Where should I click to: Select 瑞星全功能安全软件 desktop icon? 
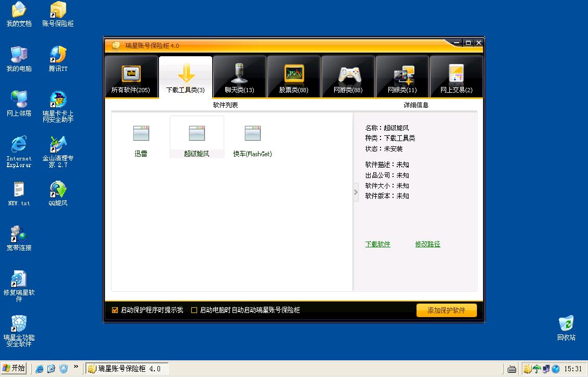point(19,331)
